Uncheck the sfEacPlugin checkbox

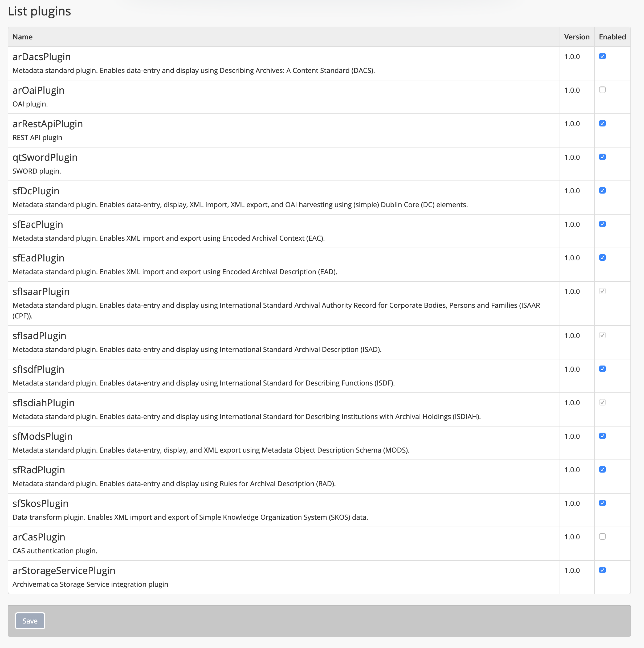coord(602,224)
